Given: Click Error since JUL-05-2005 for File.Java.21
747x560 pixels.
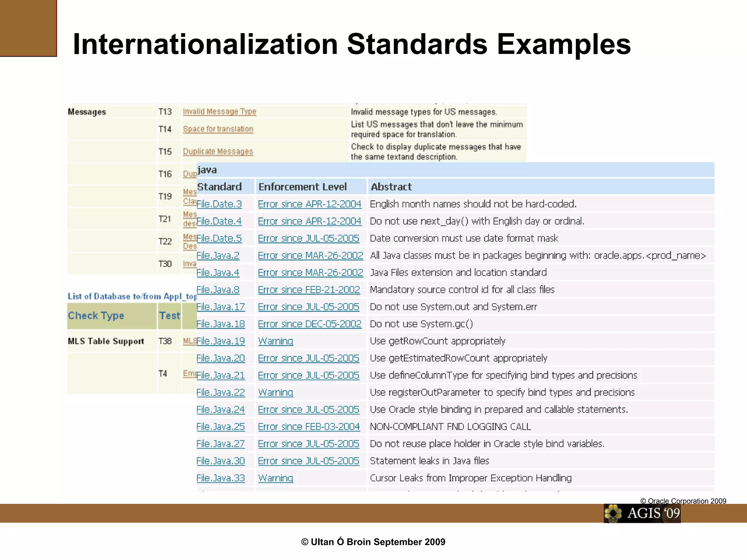Looking at the screenshot, I should (309, 375).
